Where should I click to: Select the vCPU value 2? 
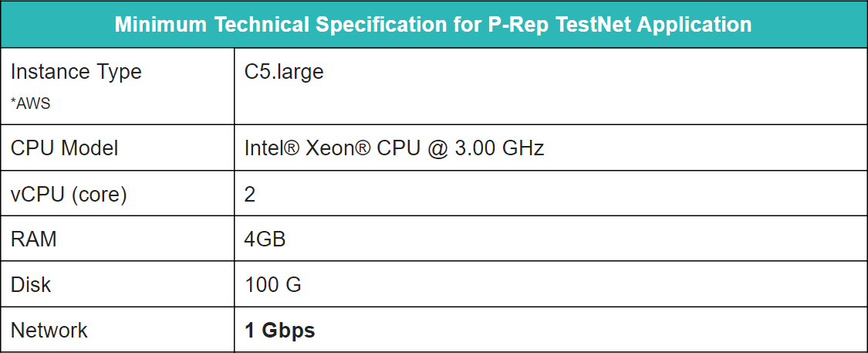coord(250,195)
